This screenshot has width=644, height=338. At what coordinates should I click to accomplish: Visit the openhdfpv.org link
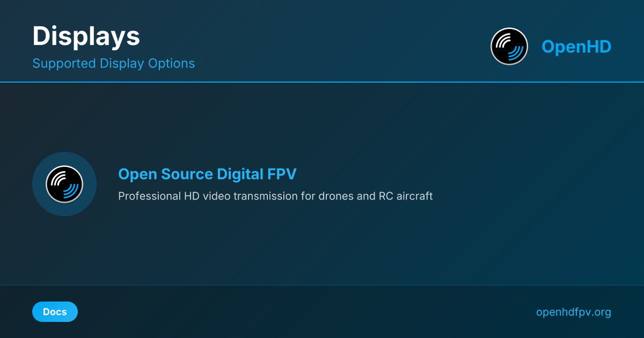coord(574,312)
